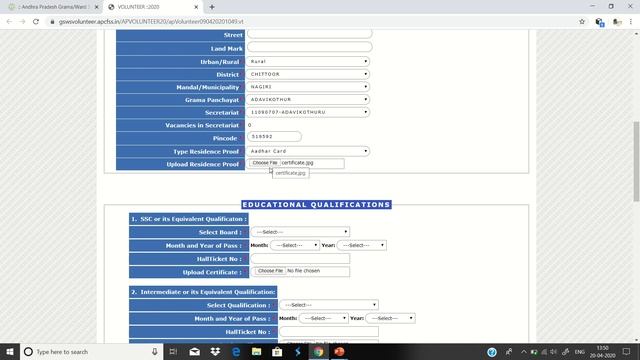640x360 pixels.
Task: Open the Type Residence Proof dropdown
Action: [x=308, y=151]
